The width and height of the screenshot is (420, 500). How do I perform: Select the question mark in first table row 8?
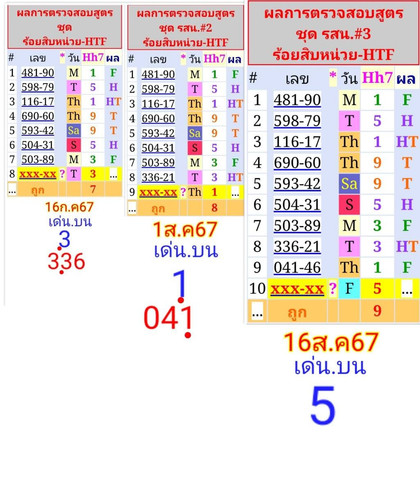(x=62, y=174)
